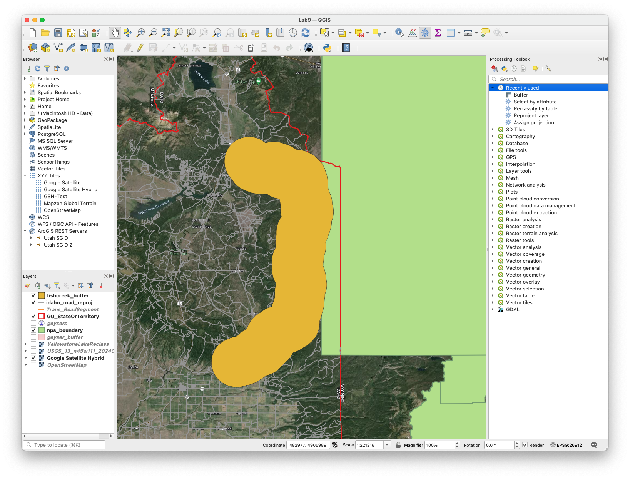Toggle visibility of npa_boundary layer
Image resolution: width=630 pixels, height=479 pixels.
(x=33, y=330)
